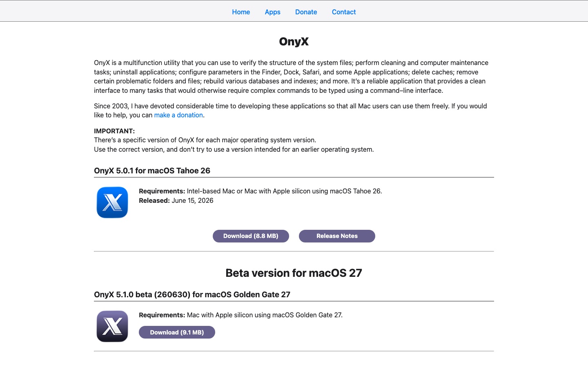Click the 'Use the correct version' sentence

234,149
